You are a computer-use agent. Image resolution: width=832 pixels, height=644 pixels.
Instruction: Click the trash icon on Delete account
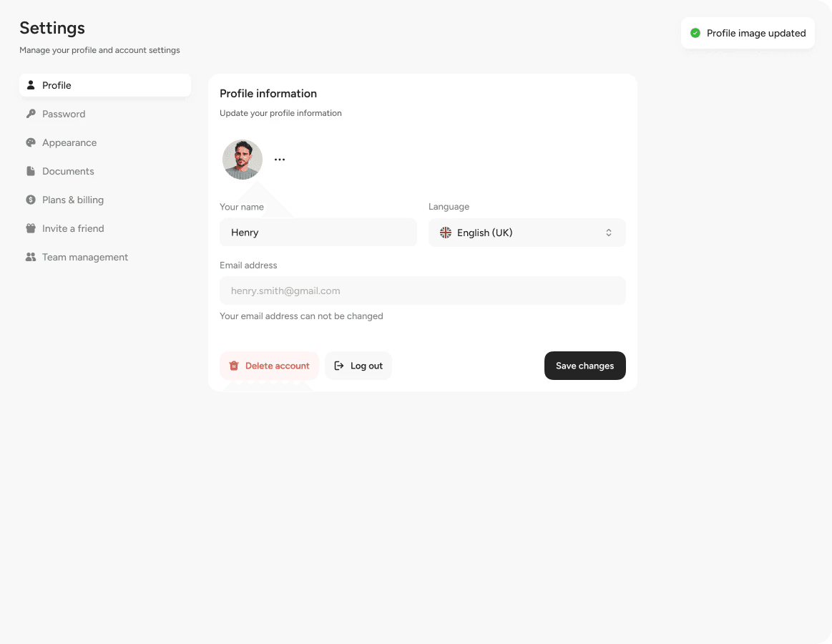(x=234, y=366)
